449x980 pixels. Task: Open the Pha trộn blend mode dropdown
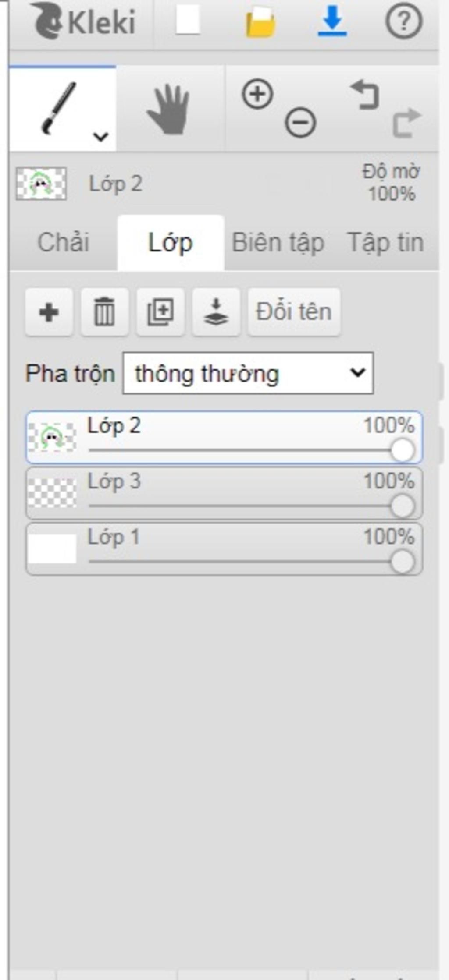point(248,373)
